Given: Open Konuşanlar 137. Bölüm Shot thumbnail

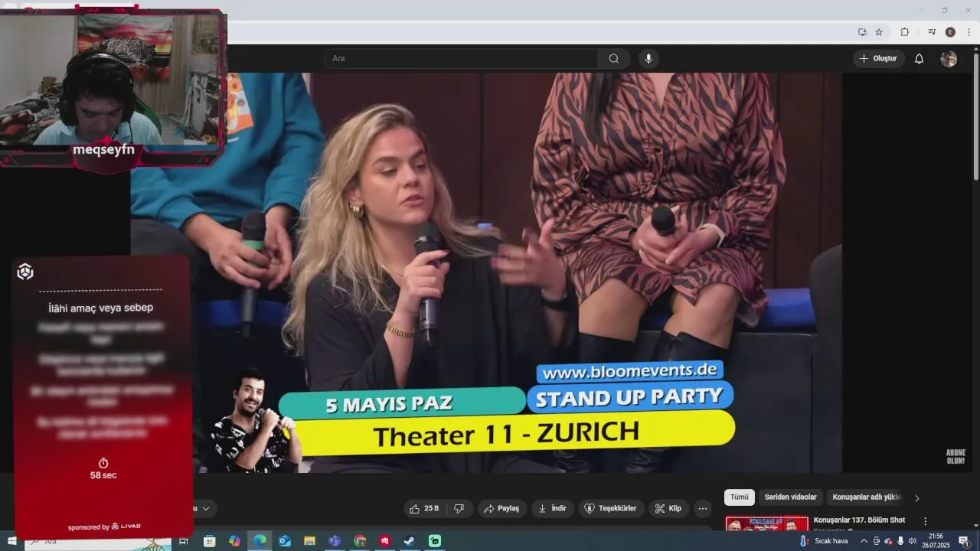Looking at the screenshot, I should 766,523.
